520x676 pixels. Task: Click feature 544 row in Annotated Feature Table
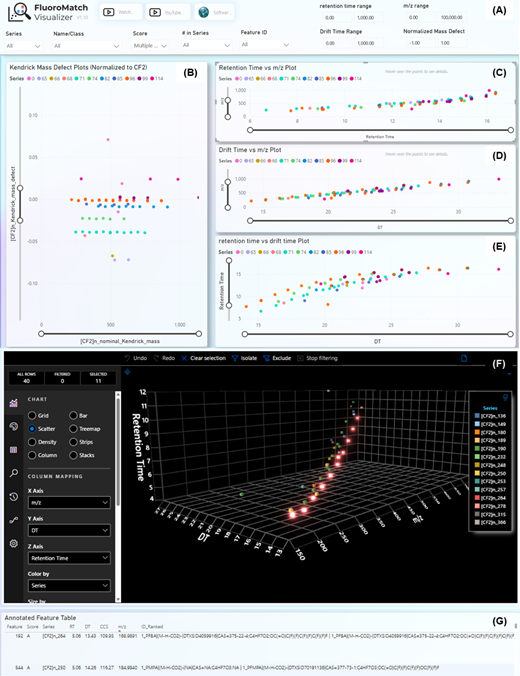point(259,667)
